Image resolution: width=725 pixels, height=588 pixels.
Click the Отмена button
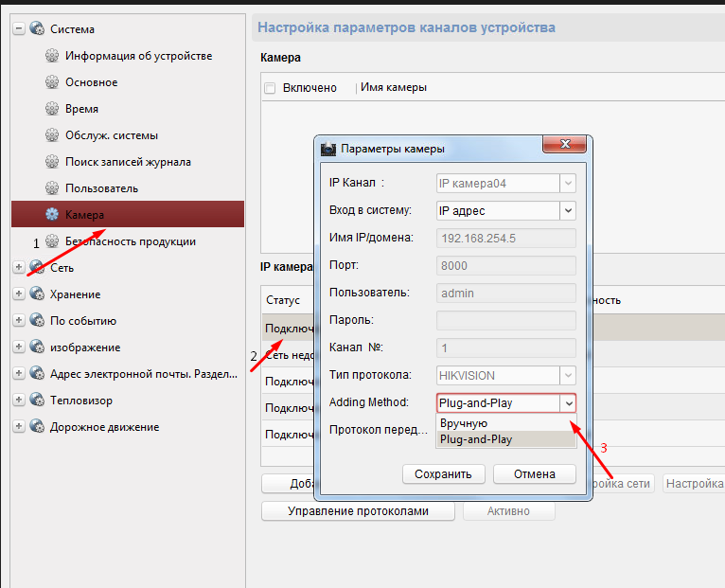[x=534, y=473]
